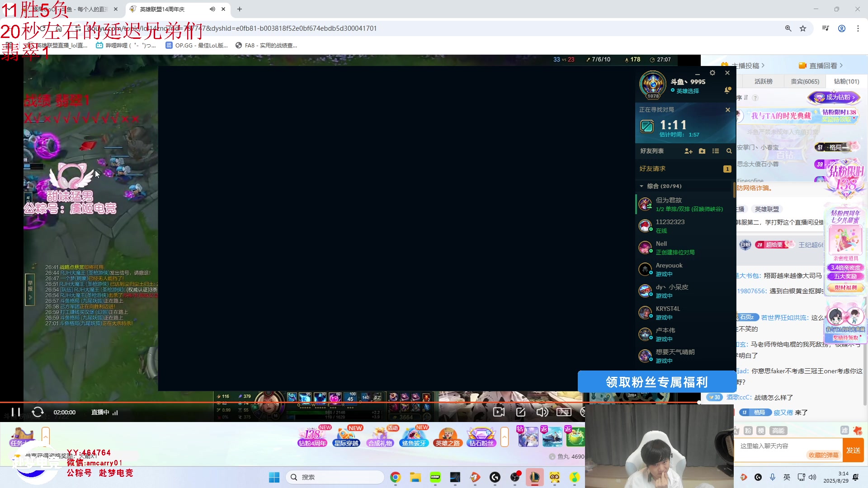868x488 pixels.
Task: Open the Windows Start menu
Action: point(274,477)
